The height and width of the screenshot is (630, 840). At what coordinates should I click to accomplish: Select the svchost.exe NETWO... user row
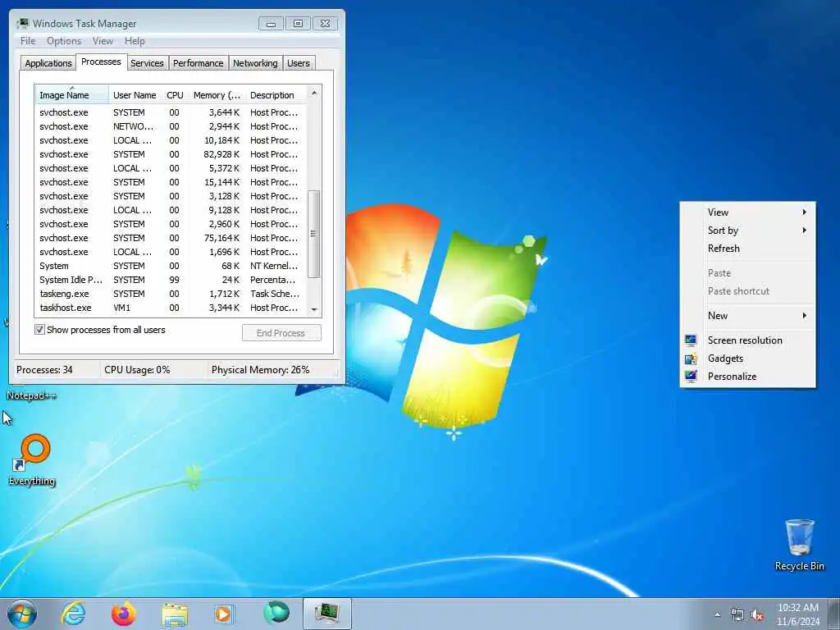(x=171, y=126)
